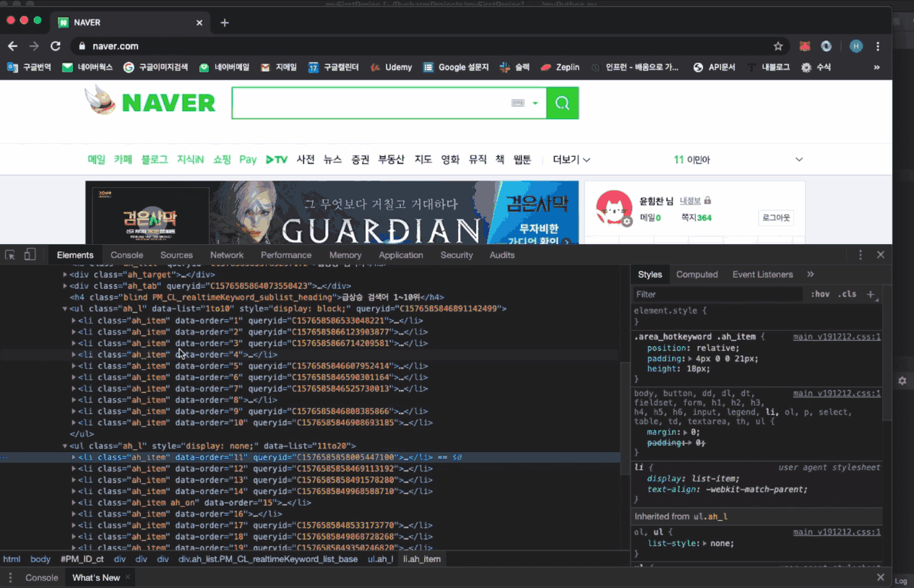Open the Chrome three-dot menu

point(878,46)
